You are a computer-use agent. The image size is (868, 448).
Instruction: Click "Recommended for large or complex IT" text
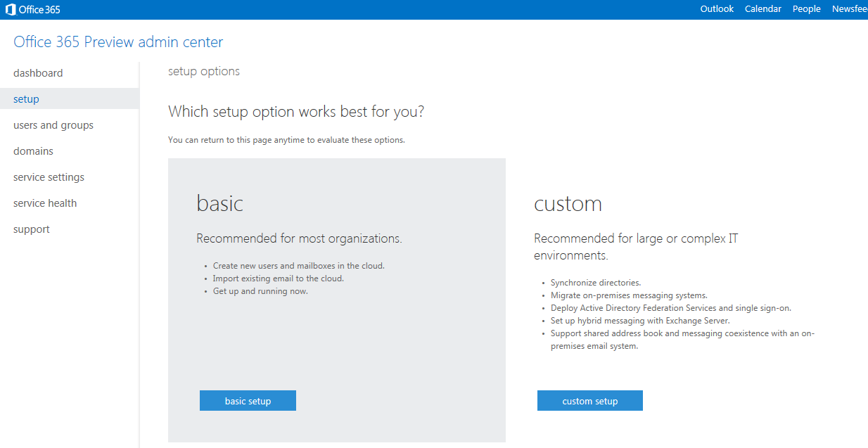pos(636,238)
